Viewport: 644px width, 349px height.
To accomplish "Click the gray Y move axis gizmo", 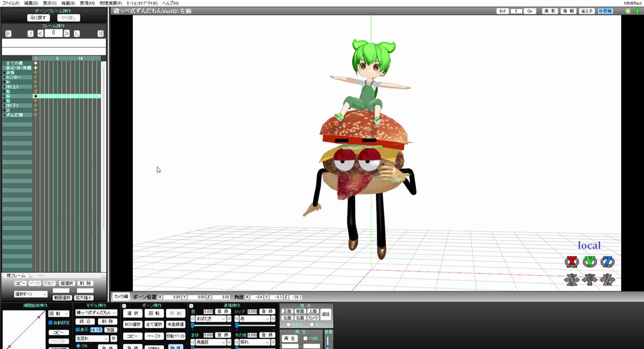I will tap(590, 279).
